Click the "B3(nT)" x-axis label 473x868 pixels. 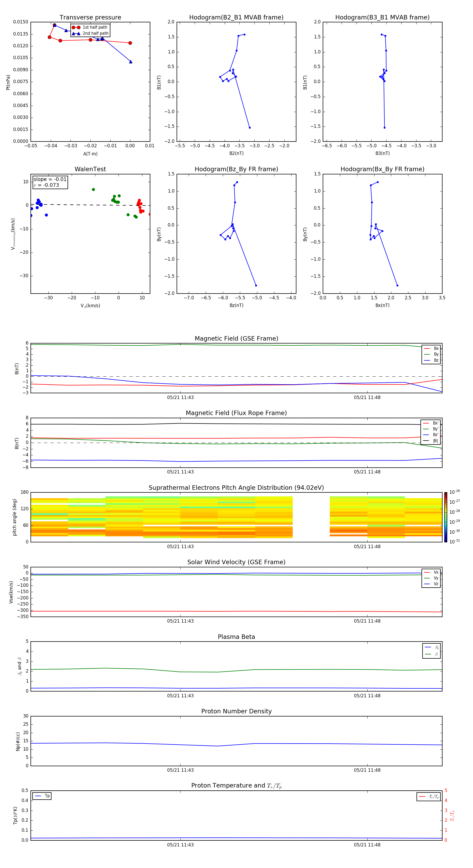382,154
